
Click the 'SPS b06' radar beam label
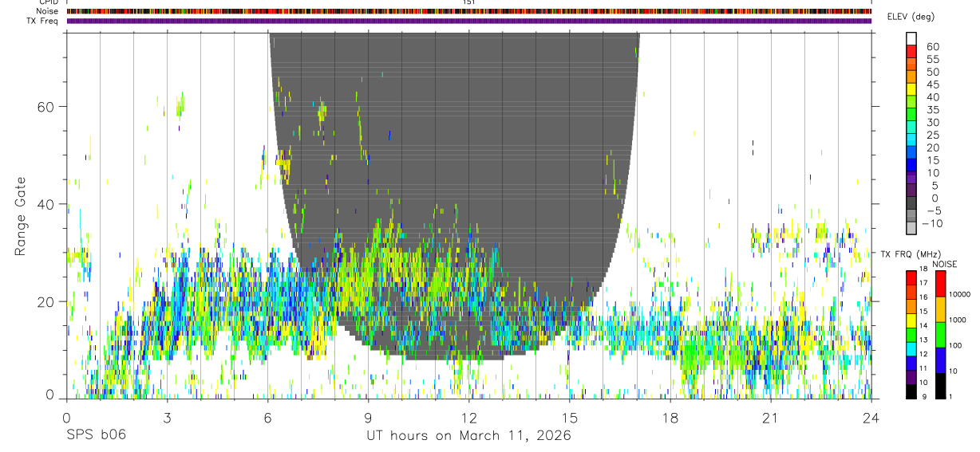(x=96, y=436)
